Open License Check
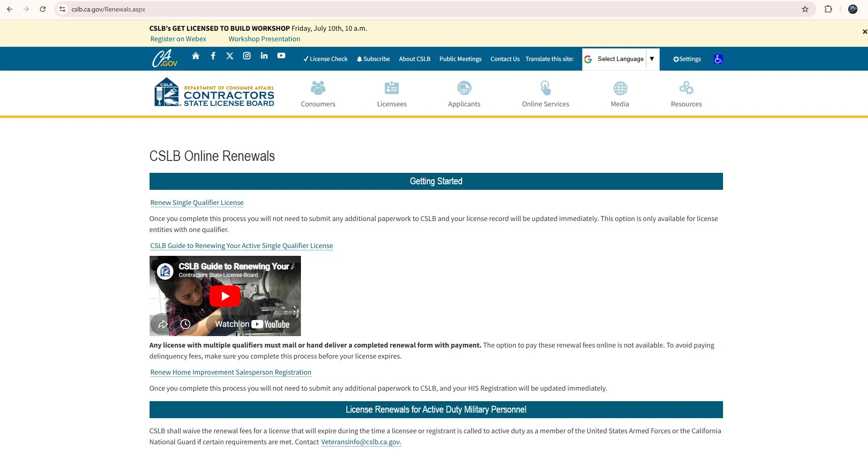The height and width of the screenshot is (453, 868). (325, 59)
